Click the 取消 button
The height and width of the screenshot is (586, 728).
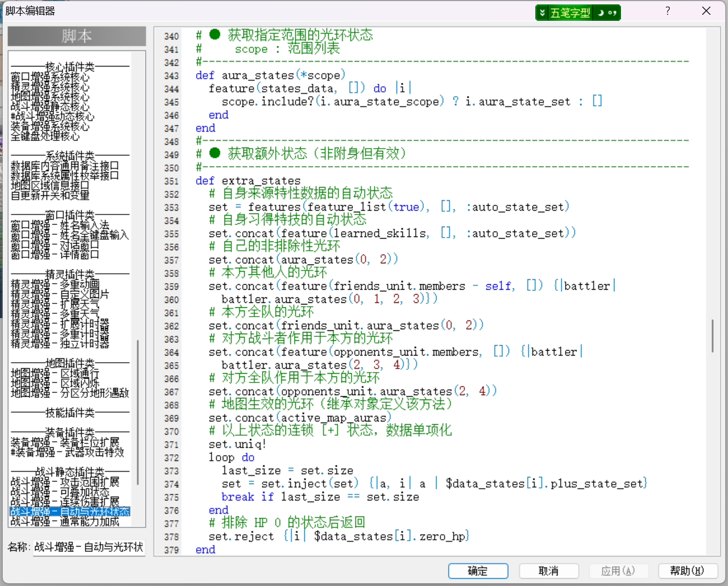(548, 571)
